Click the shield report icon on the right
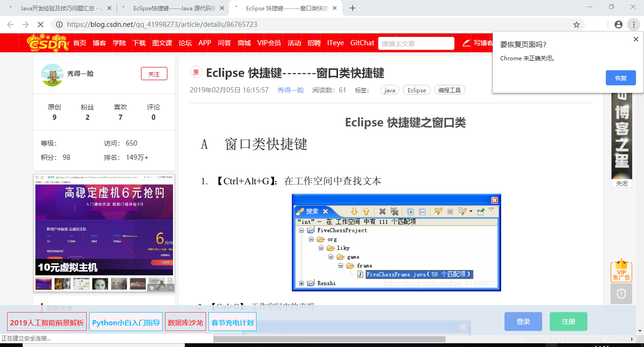The height and width of the screenshot is (347, 644). click(x=621, y=294)
